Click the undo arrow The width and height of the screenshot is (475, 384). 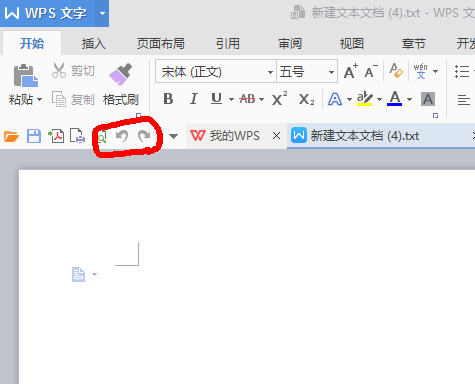[x=122, y=136]
